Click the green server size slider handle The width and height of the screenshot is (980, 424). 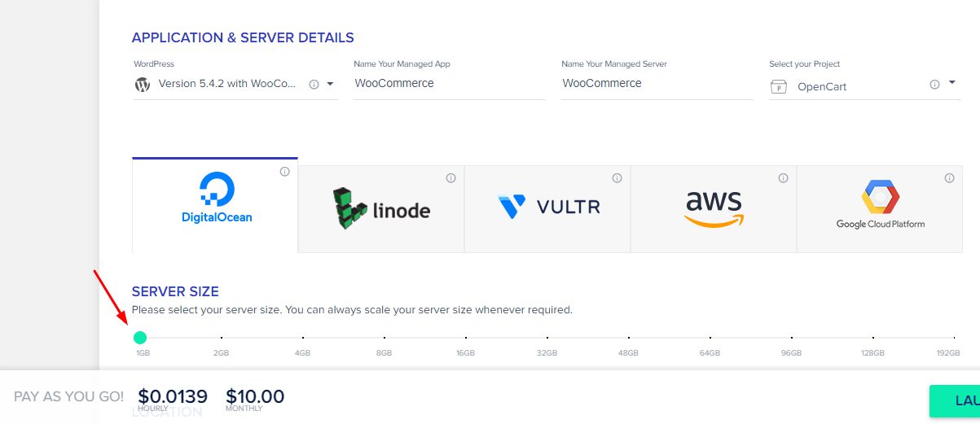point(140,338)
